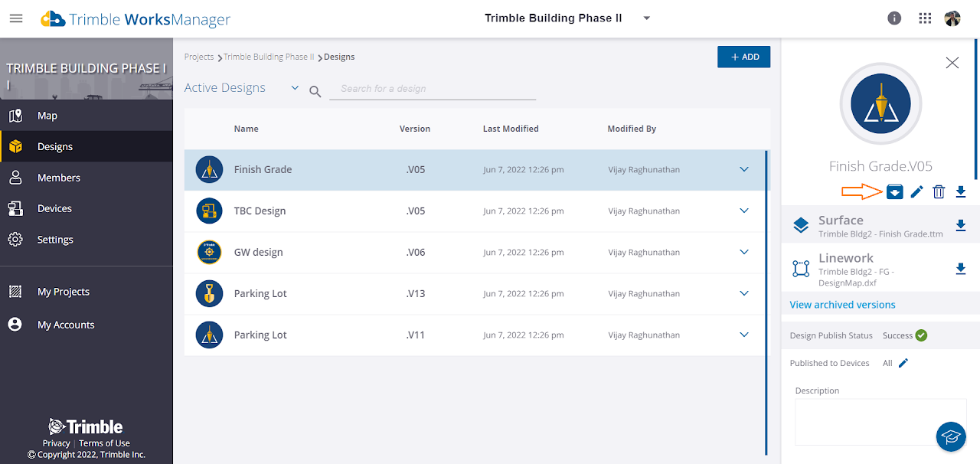Archive the Finish Grade.V05 design
980x464 pixels.
pyautogui.click(x=894, y=191)
